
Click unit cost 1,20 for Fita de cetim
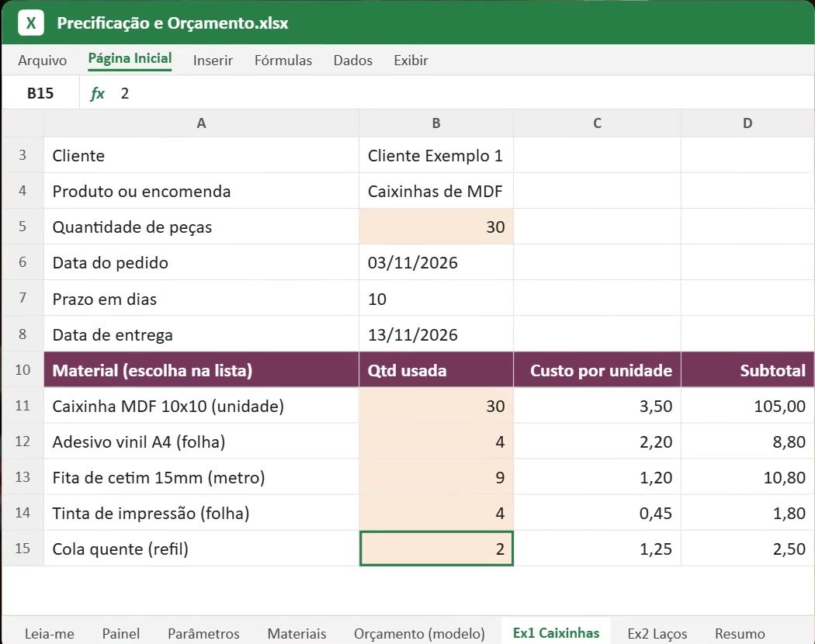tap(597, 477)
